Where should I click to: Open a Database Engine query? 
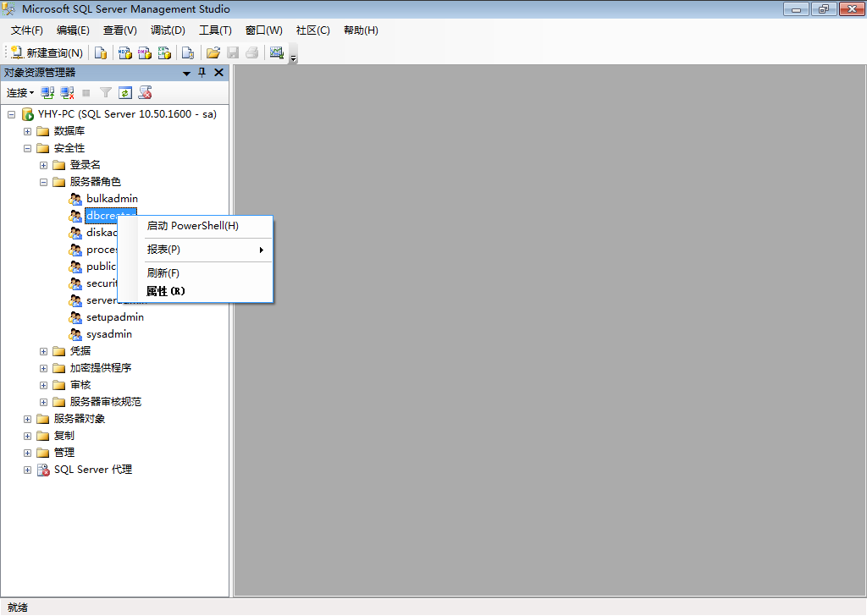click(x=101, y=52)
